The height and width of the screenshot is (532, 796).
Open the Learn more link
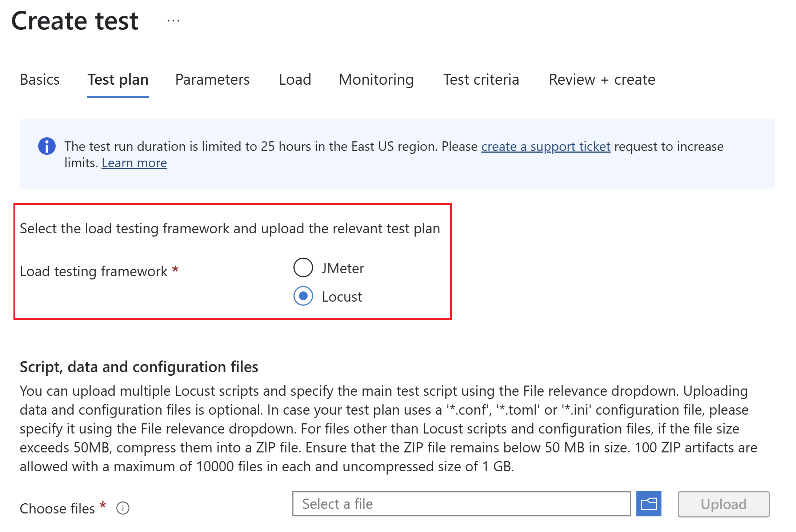[134, 162]
